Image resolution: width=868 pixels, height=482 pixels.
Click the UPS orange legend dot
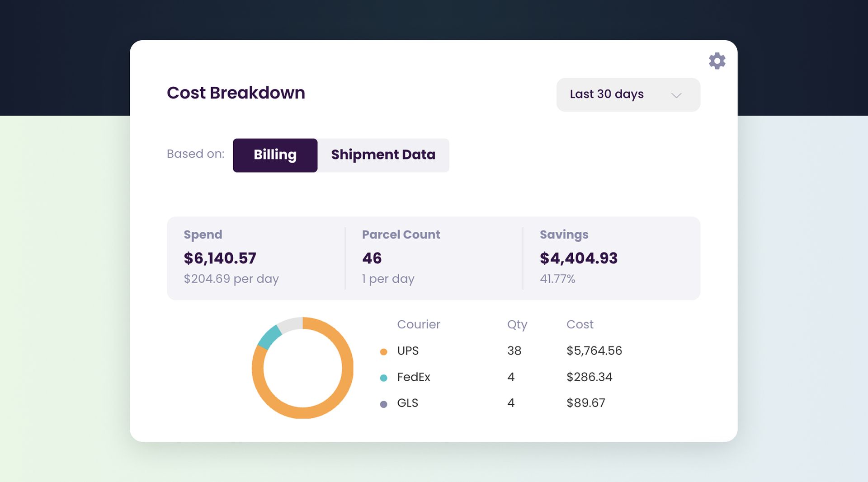click(384, 351)
